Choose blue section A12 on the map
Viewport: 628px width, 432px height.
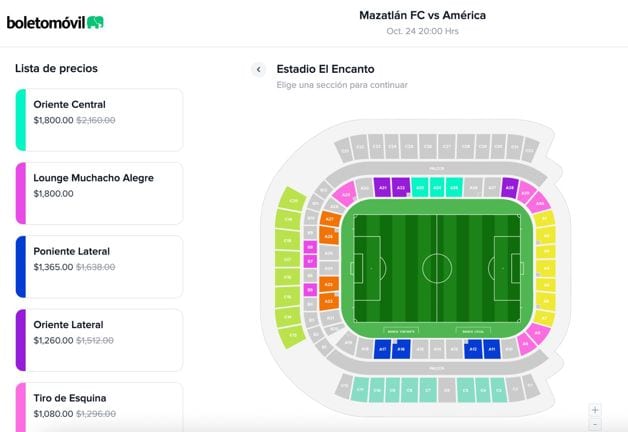pyautogui.click(x=473, y=349)
